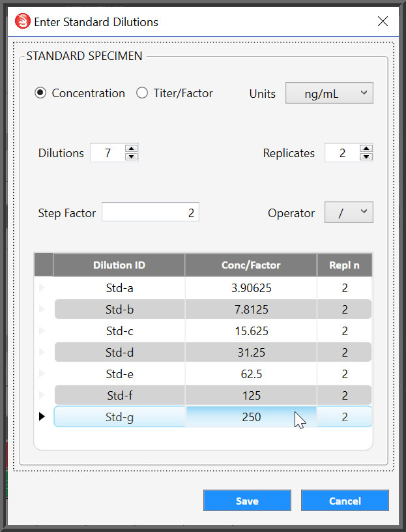Click the red app logo in title bar
This screenshot has height=532, width=406.
tap(22, 22)
